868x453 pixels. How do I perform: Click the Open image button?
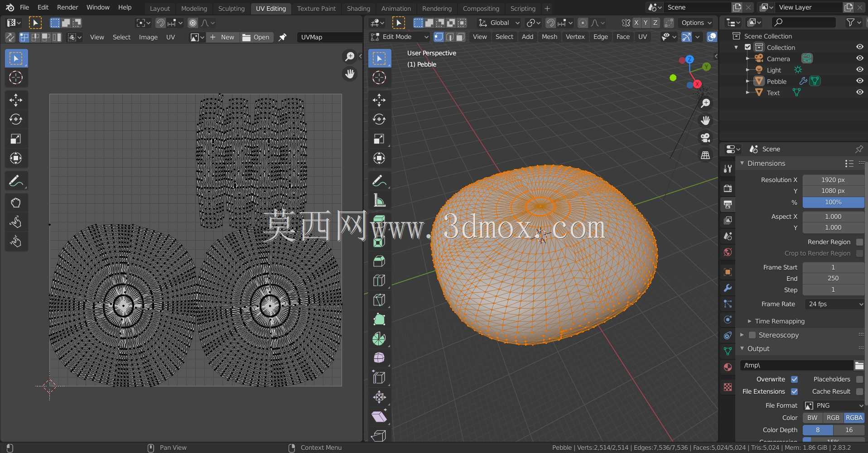[256, 37]
